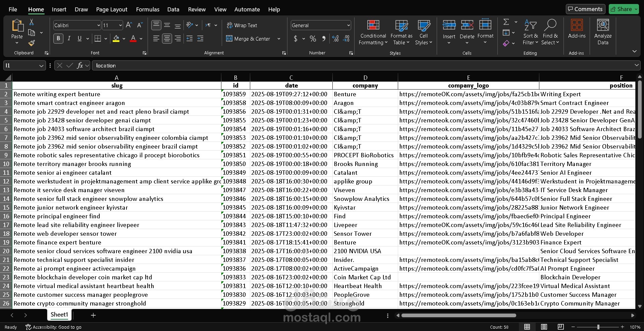The height and width of the screenshot is (331, 644).
Task: Click the zoom slider handle
Action: [598, 327]
